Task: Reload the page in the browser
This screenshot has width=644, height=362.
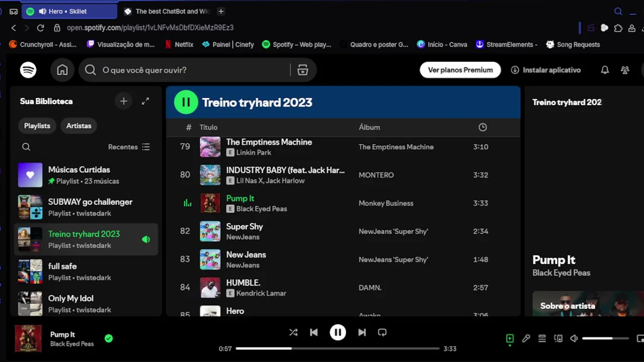Action: (41, 28)
